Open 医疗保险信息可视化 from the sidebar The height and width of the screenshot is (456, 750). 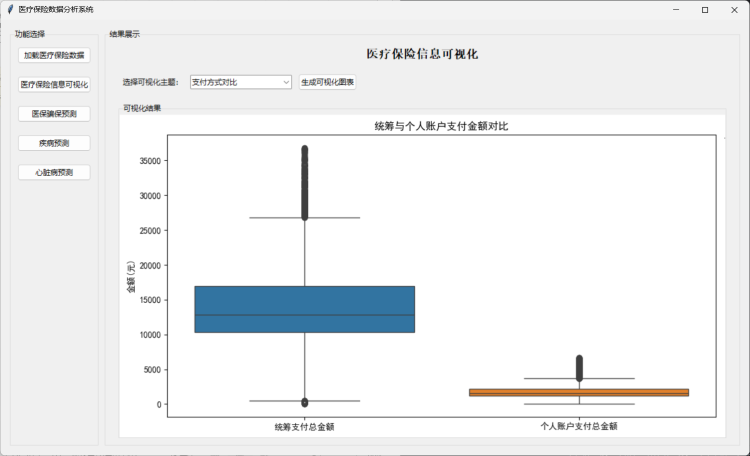point(55,85)
